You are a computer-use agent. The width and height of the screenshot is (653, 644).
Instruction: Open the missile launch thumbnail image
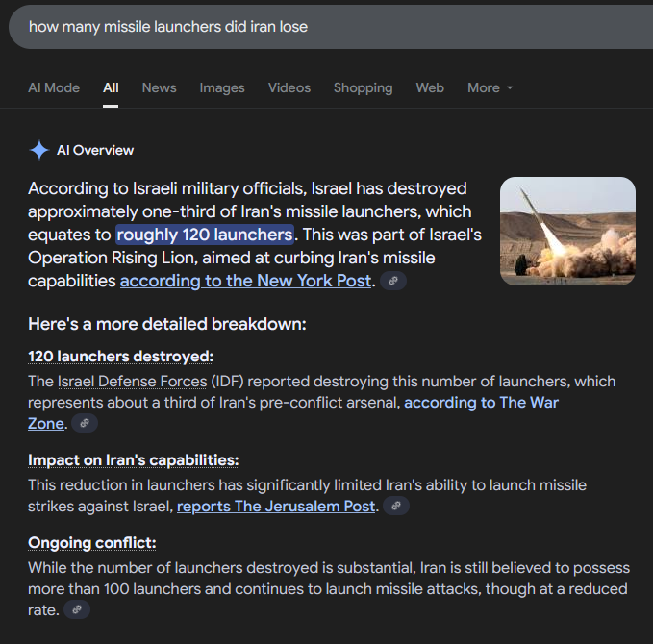tap(567, 231)
